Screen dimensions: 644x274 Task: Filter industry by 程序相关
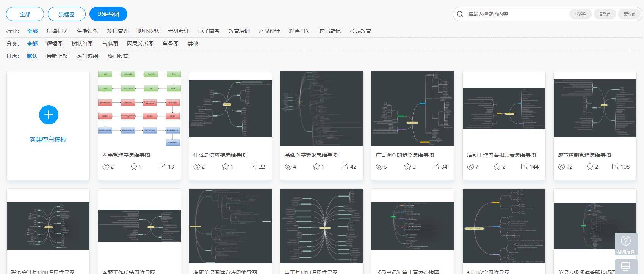300,31
